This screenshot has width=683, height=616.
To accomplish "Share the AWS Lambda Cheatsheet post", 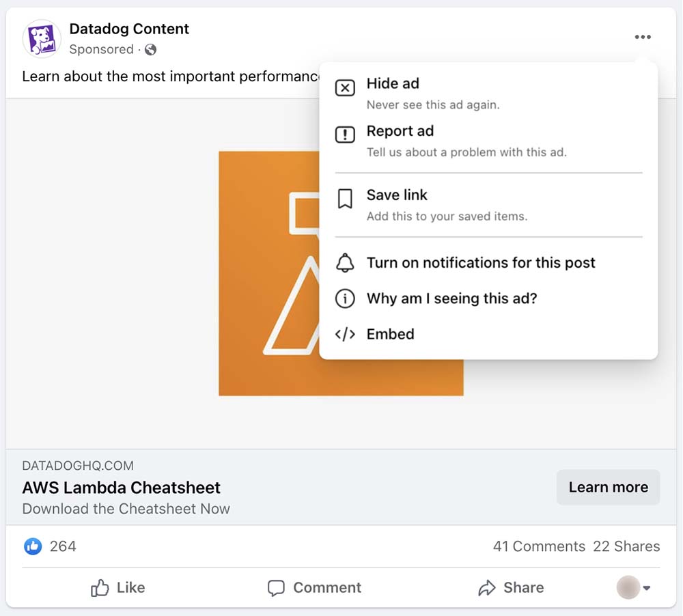I will [x=511, y=588].
